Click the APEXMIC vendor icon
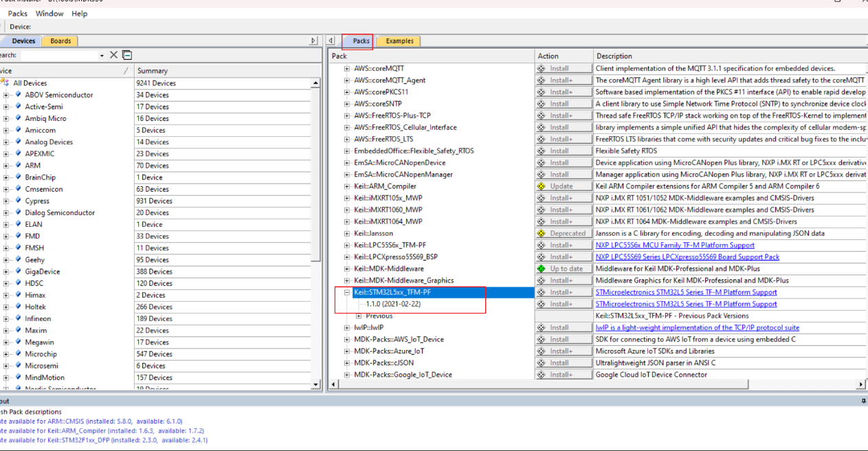The image size is (868, 451). [18, 153]
